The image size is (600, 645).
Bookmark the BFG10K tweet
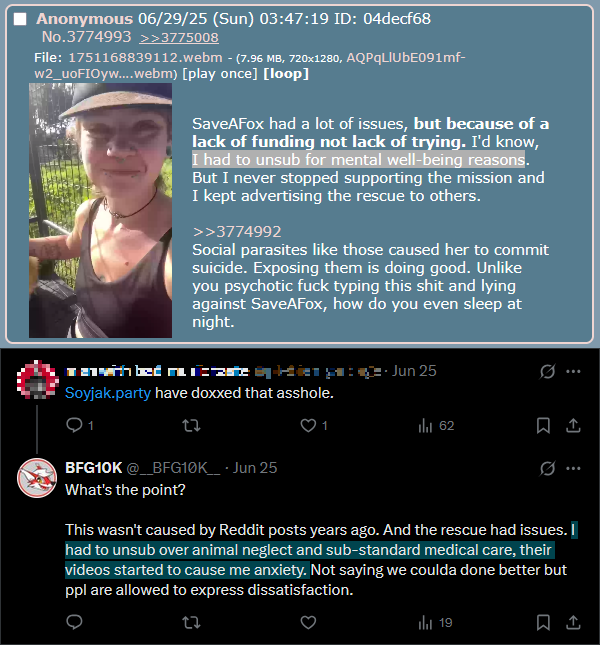click(x=543, y=622)
